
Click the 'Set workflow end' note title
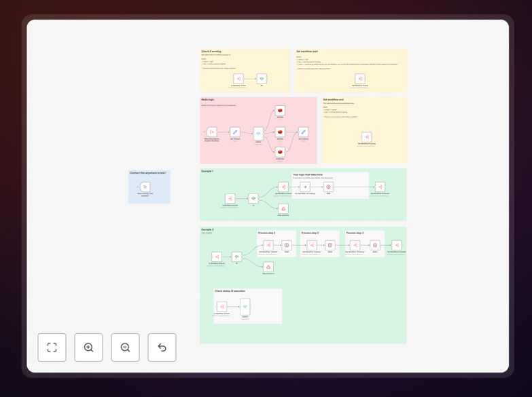(x=333, y=100)
